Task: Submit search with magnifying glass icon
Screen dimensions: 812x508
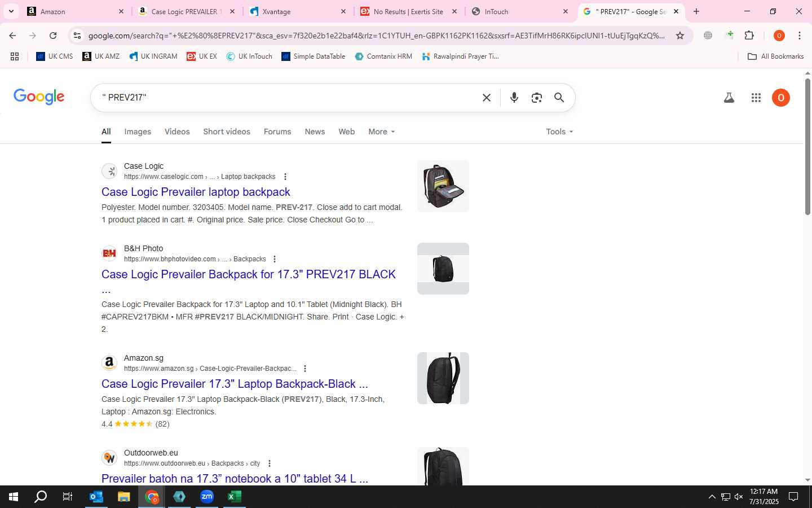Action: pos(559,98)
